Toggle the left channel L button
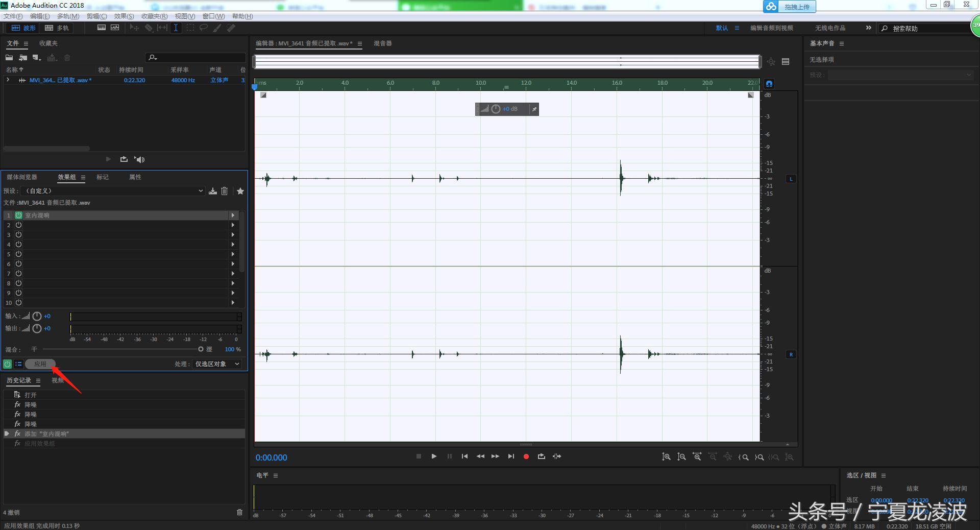 [791, 179]
